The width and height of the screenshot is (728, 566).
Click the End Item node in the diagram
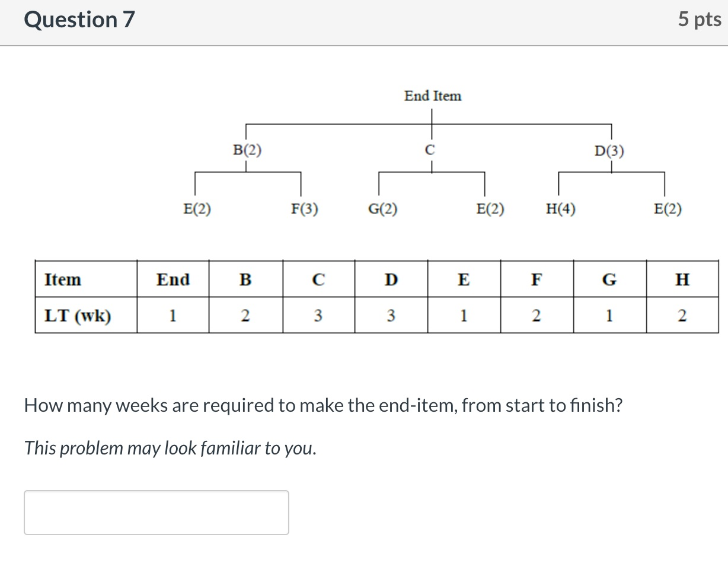point(432,96)
